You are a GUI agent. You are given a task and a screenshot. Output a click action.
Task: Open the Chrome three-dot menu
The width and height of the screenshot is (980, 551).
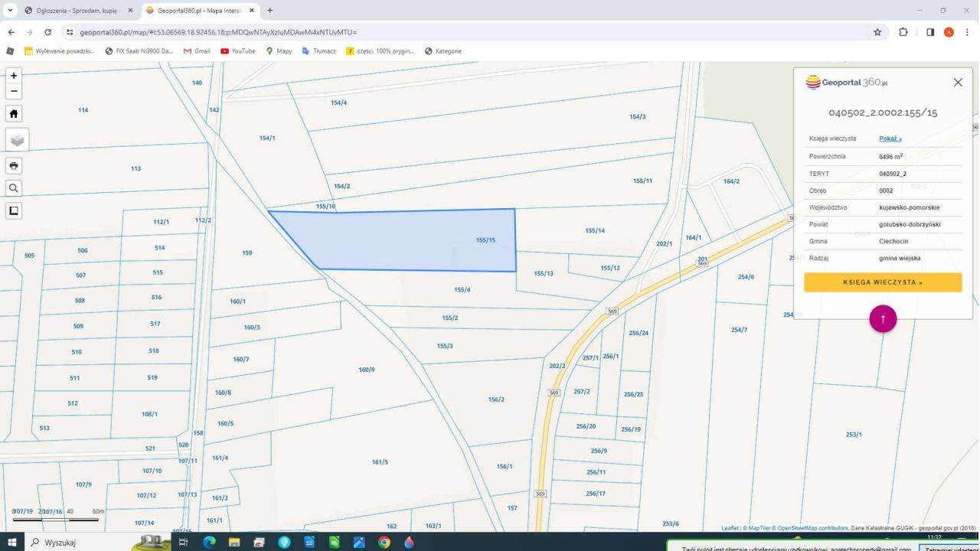pyautogui.click(x=968, y=32)
